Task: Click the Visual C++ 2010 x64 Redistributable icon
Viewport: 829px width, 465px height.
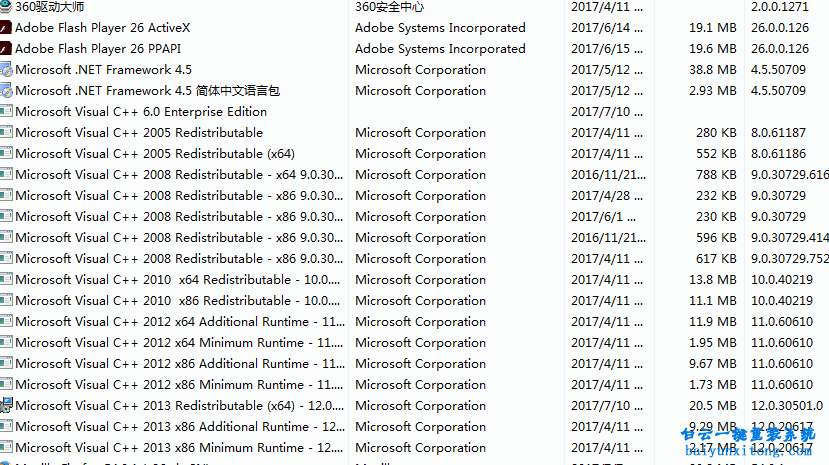Action: 6,280
